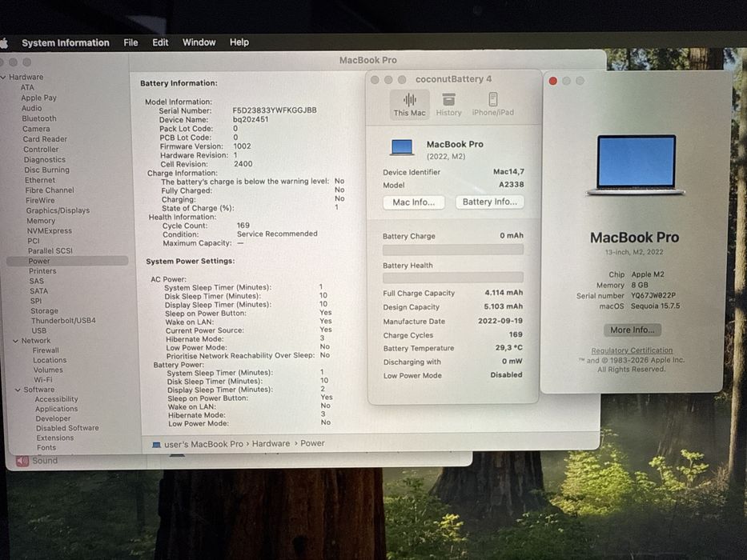Select ATA in the sidebar
Viewport: 747px width, 560px height.
27,88
